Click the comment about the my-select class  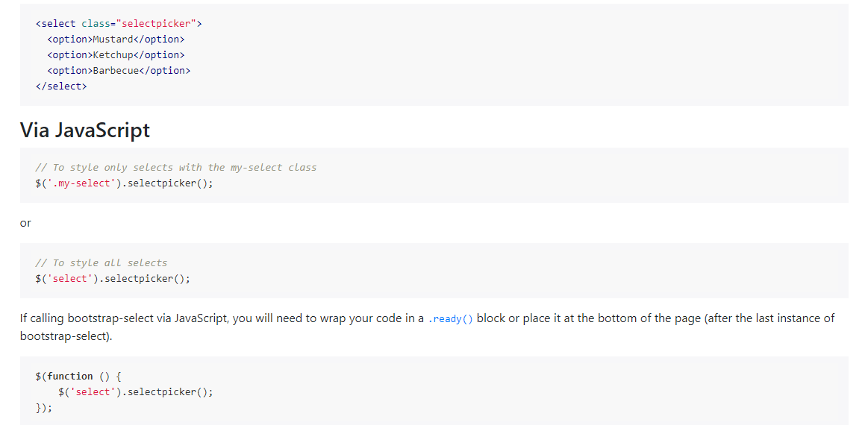click(175, 167)
